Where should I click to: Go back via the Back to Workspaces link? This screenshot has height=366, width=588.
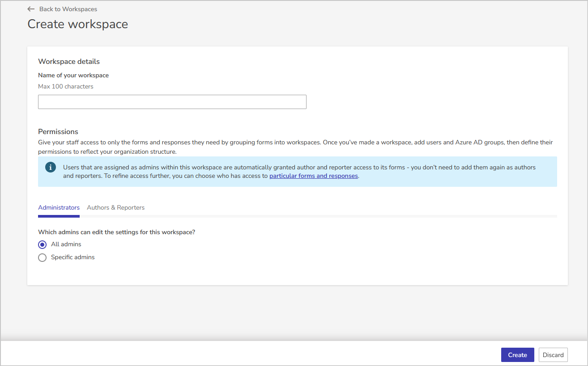(68, 9)
